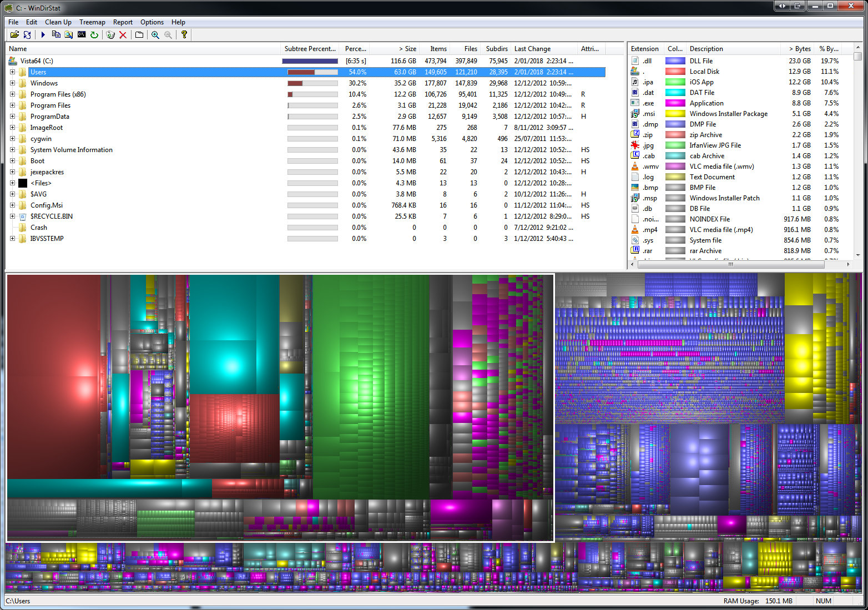Expand the ProgramData folder node
The image size is (868, 610).
point(12,117)
